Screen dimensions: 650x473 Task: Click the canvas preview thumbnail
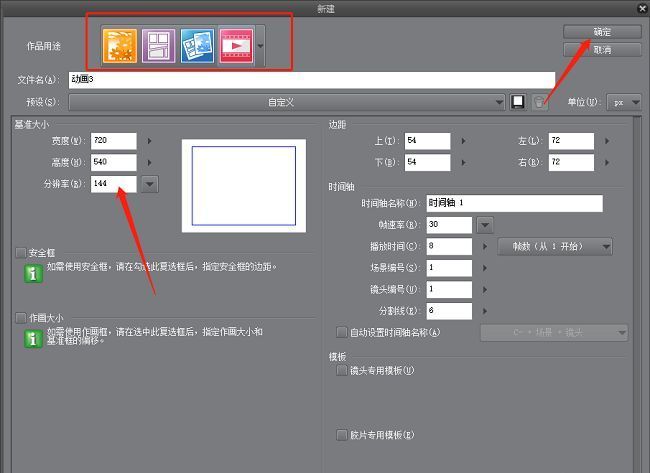click(243, 186)
